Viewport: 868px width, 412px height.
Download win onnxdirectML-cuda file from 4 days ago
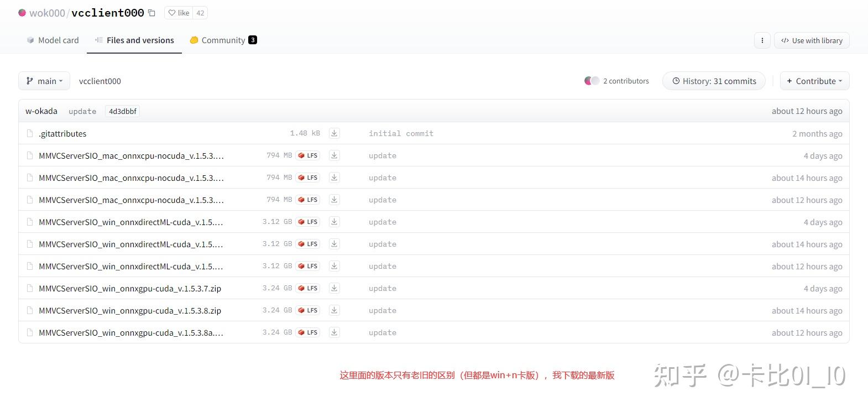coord(334,222)
